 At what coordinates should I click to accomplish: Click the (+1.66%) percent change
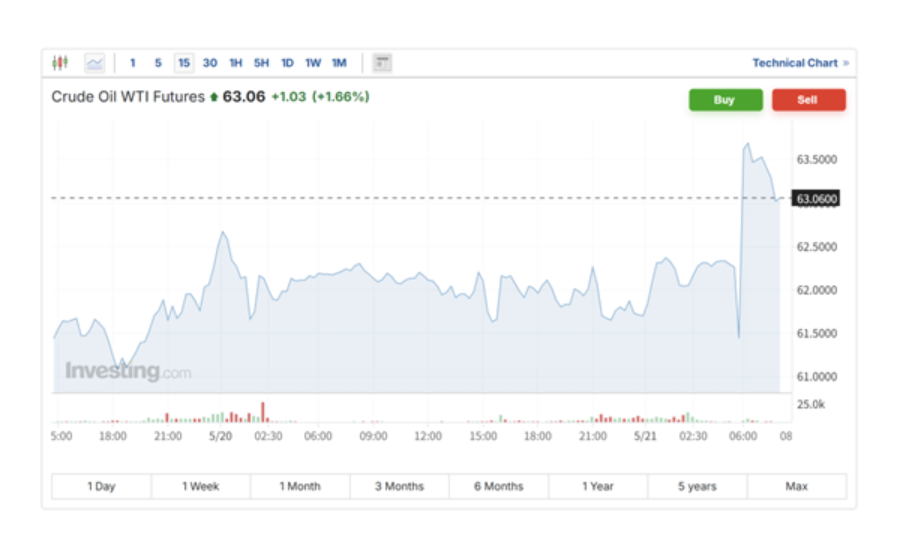[x=340, y=97]
